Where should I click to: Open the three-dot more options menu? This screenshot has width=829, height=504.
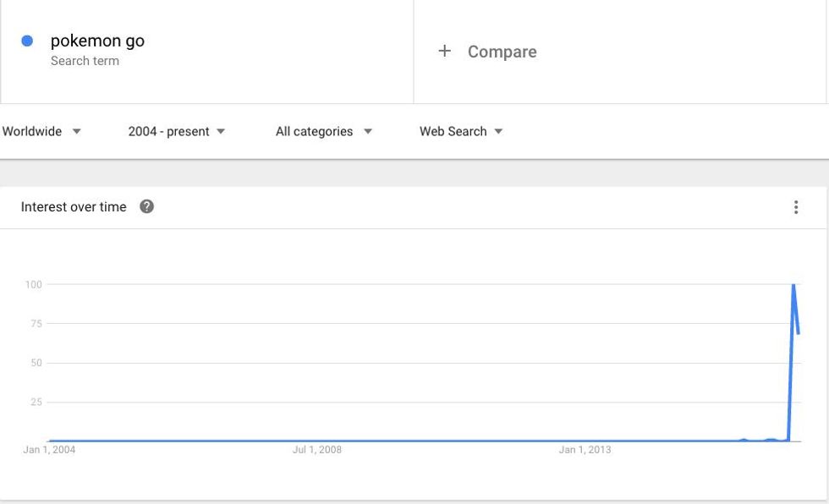coord(795,207)
